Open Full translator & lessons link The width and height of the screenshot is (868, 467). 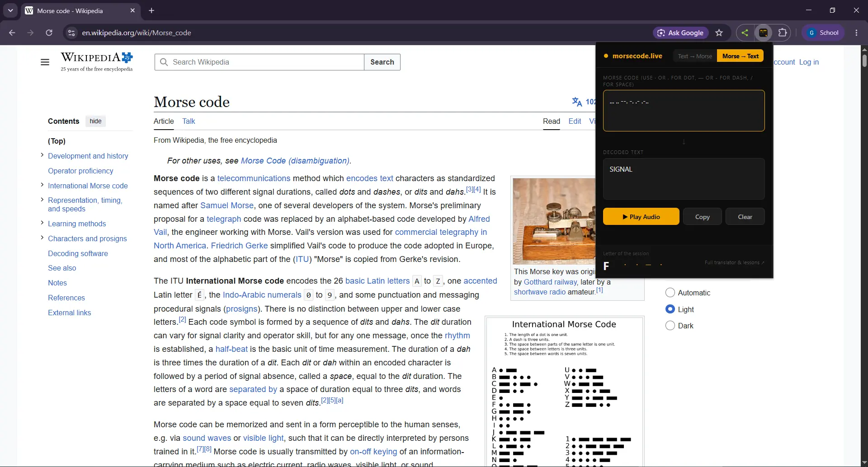click(734, 262)
